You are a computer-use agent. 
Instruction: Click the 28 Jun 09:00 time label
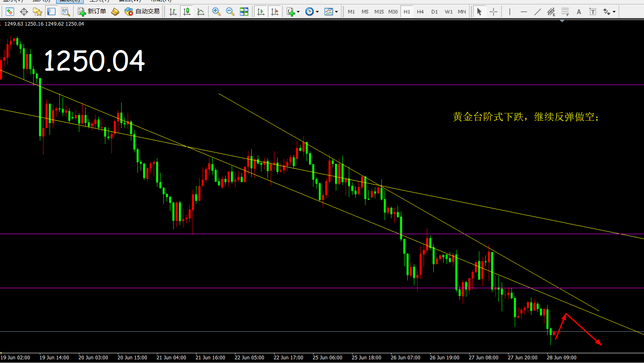click(x=561, y=358)
